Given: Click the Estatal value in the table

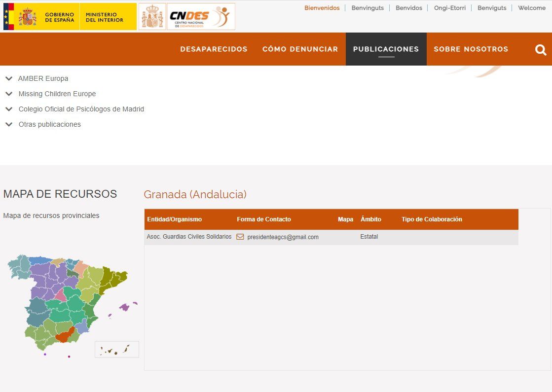Looking at the screenshot, I should click(369, 237).
